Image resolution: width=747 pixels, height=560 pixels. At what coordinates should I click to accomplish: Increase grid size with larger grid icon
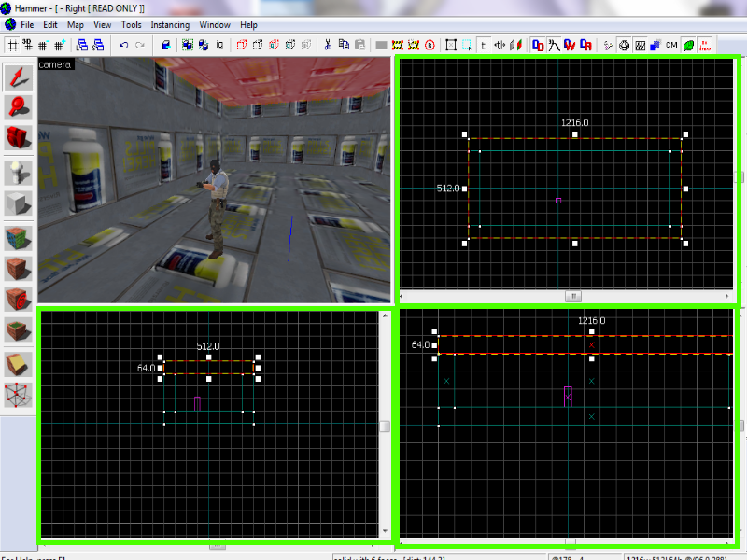click(x=59, y=45)
